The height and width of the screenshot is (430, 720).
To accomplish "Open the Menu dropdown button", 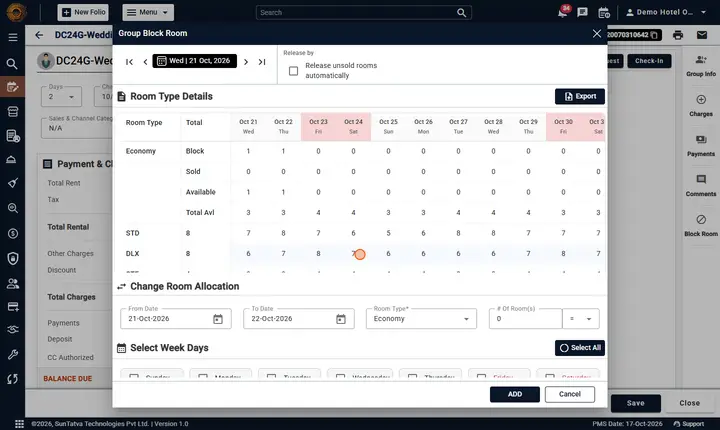I will [x=148, y=12].
